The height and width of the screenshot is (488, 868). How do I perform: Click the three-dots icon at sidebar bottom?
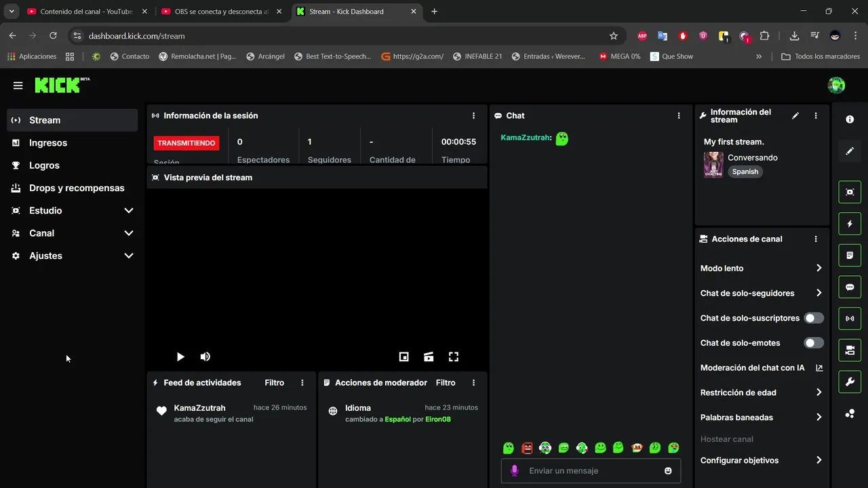click(850, 413)
